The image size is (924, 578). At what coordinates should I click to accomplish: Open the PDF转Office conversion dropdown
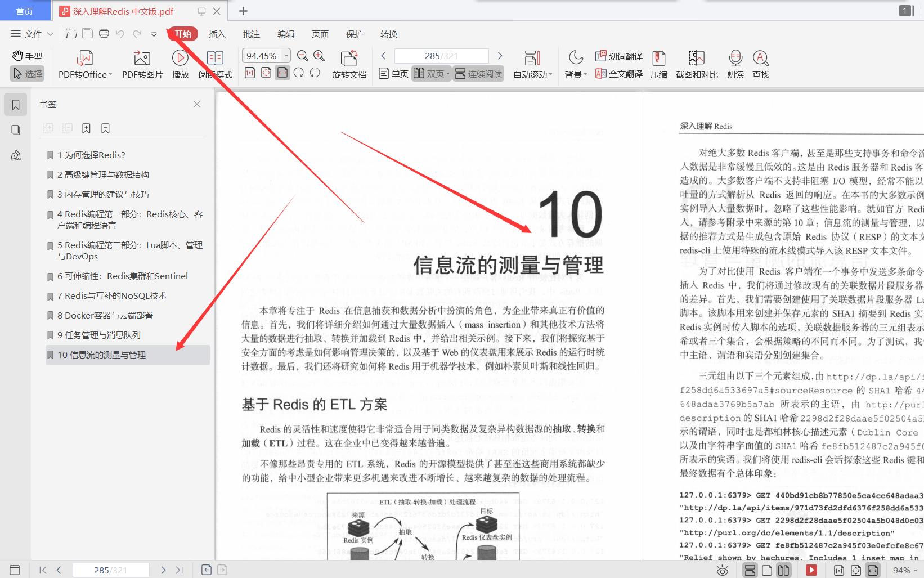coord(110,74)
